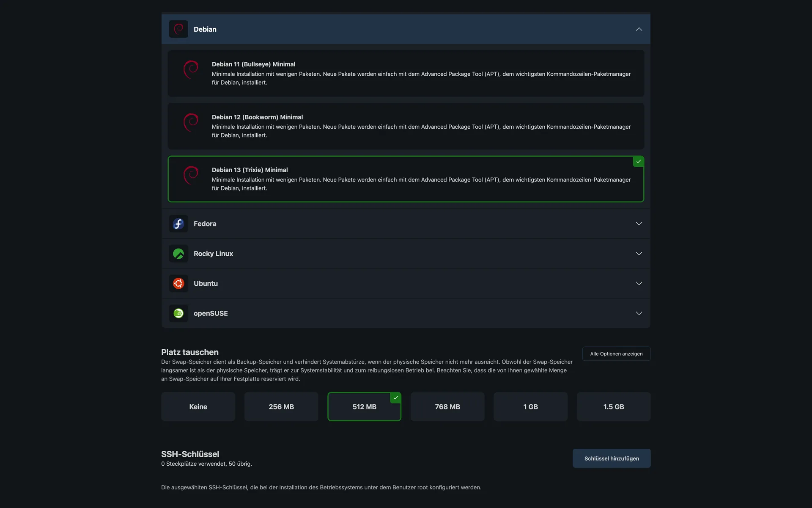This screenshot has height=508, width=812.
Task: Click the Fedora logo icon
Action: click(178, 224)
